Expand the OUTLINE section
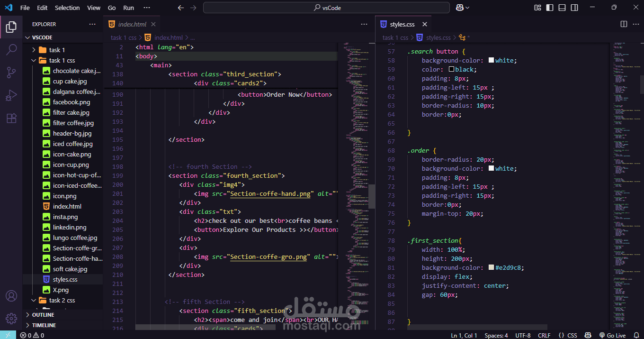Viewport: 644px width, 339px height. 43,315
